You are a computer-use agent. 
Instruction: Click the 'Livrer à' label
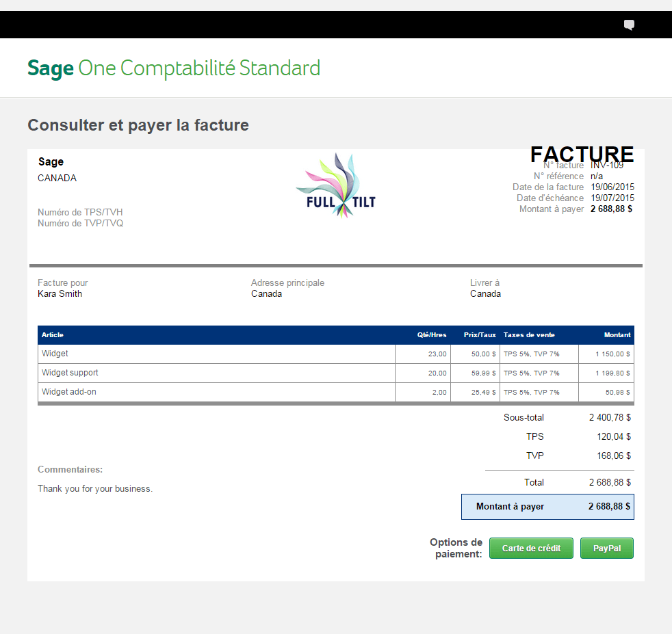coord(484,282)
